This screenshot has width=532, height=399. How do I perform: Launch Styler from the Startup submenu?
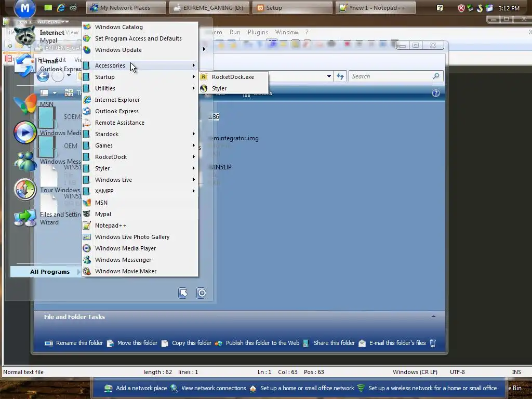pos(233,88)
